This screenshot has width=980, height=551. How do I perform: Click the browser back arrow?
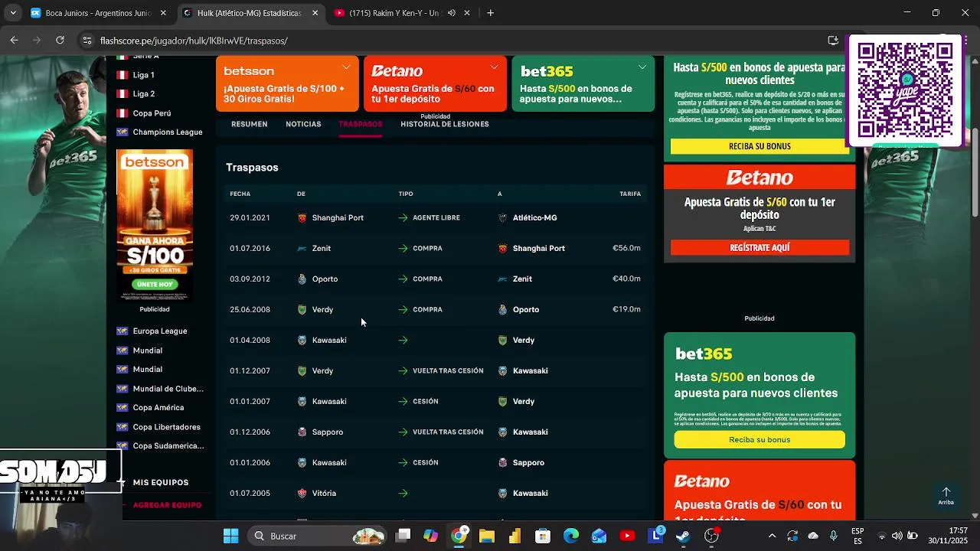click(14, 41)
